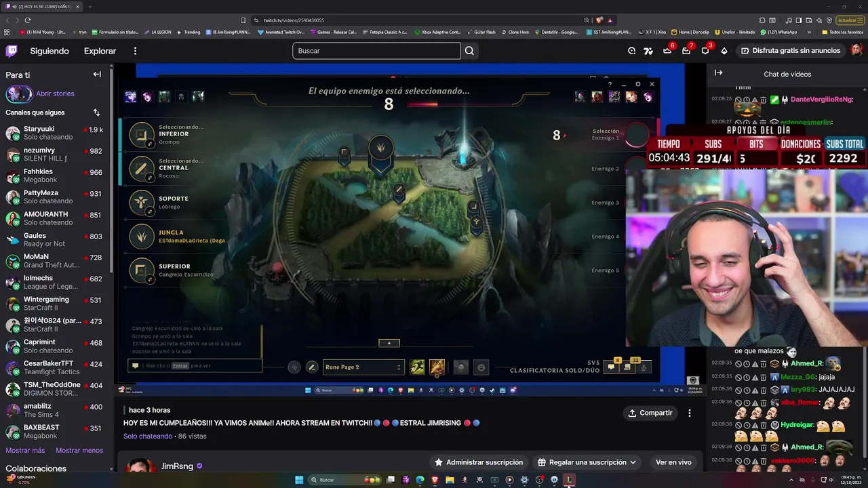Open the whispers chat bubble icon
This screenshot has width=868, height=488.
pyautogui.click(x=705, y=51)
